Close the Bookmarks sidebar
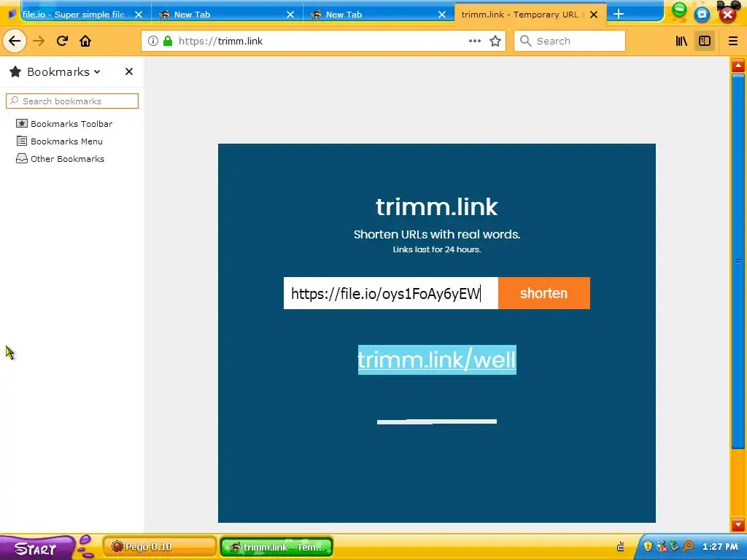Screen dimensions: 747x560 tap(128, 71)
